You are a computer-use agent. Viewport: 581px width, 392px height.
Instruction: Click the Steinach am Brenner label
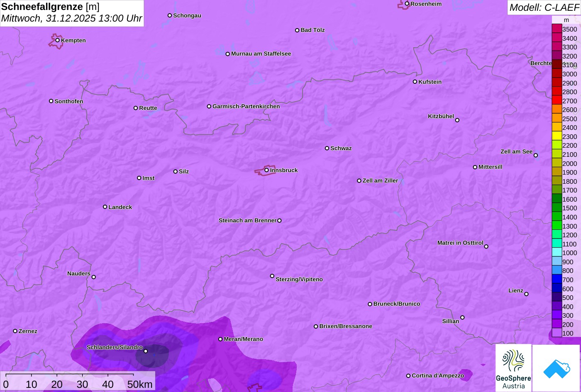(x=247, y=221)
